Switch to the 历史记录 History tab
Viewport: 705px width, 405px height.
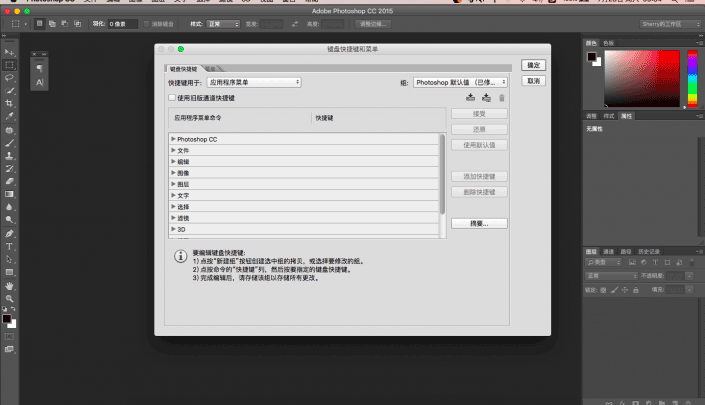(649, 252)
